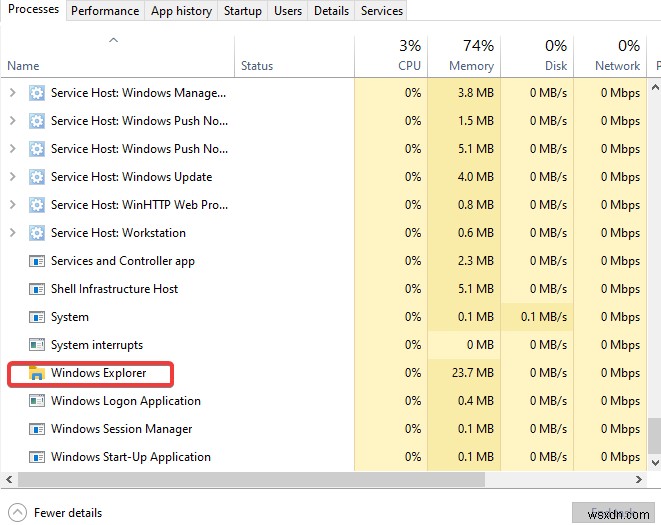Select Windows Logon Application process name

126,401
